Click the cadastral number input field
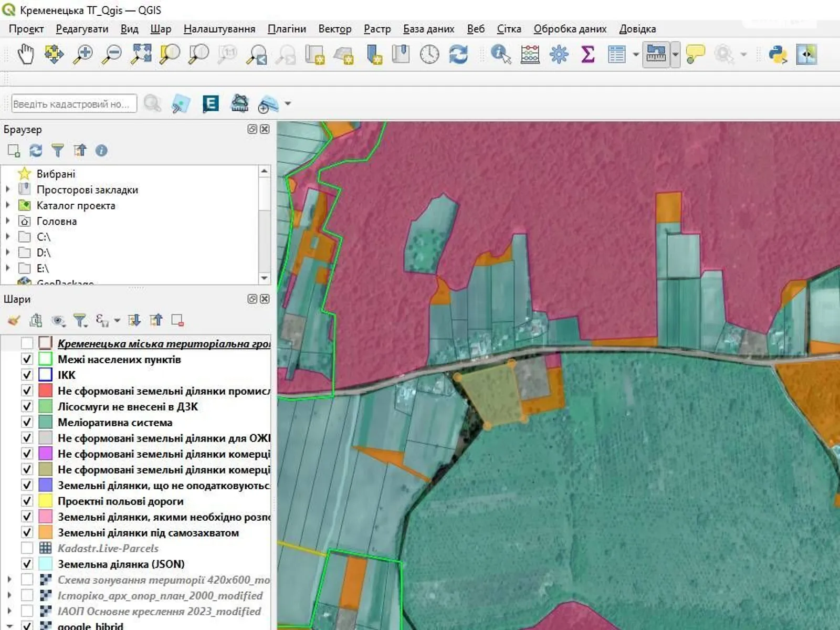This screenshot has width=840, height=630. coord(73,104)
